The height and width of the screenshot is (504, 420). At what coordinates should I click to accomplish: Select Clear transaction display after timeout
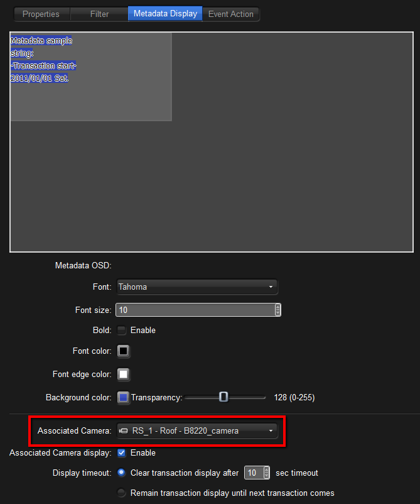click(x=122, y=473)
